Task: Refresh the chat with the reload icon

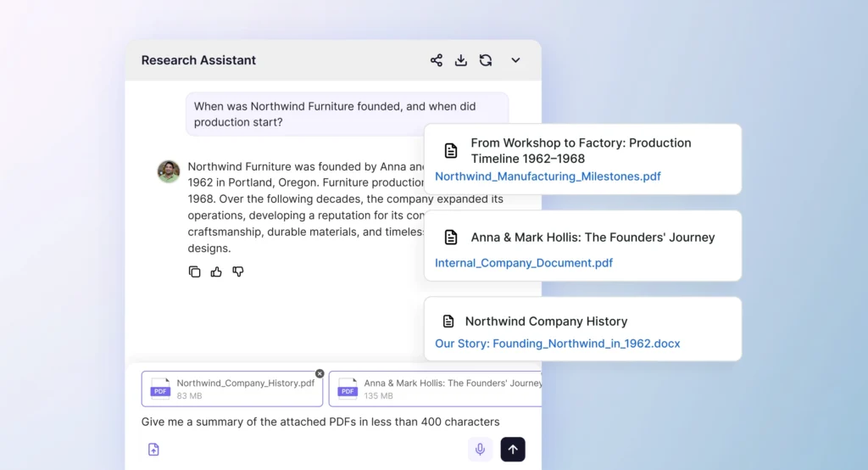Action: (486, 60)
